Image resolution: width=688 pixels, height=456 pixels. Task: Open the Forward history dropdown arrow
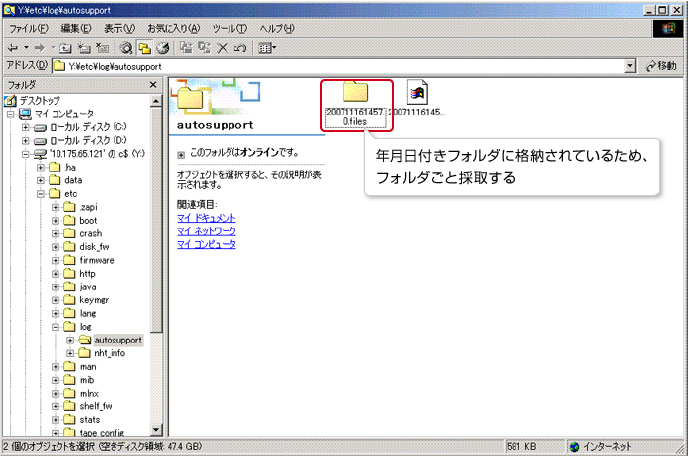point(53,47)
